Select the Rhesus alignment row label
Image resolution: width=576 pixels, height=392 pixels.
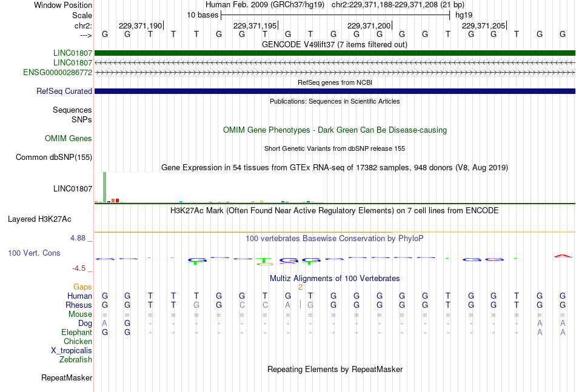tap(79, 305)
